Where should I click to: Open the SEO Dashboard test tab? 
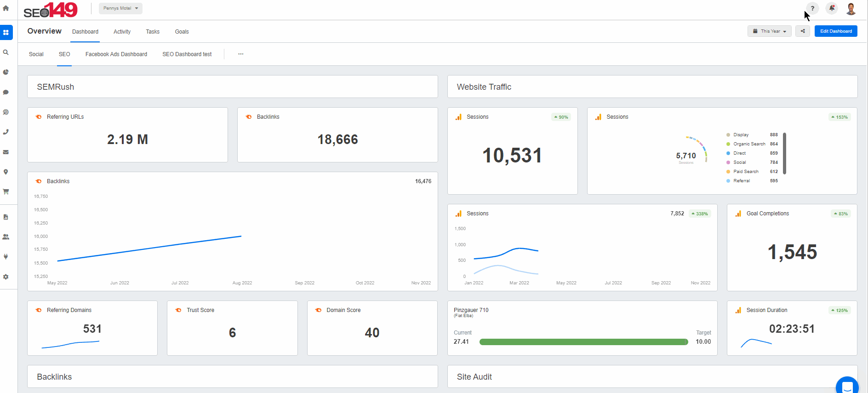point(187,54)
